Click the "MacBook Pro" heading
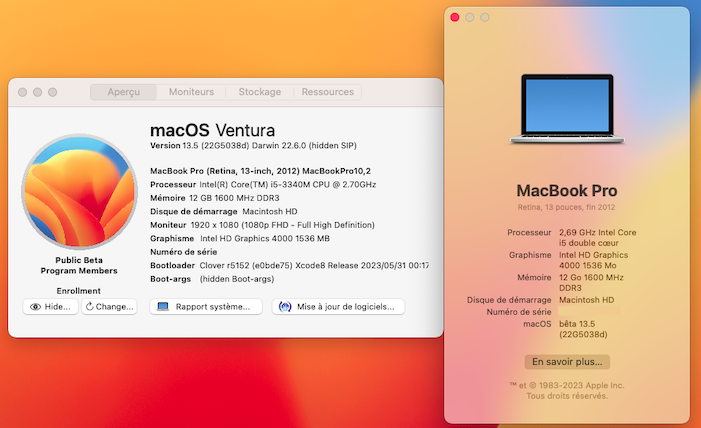The image size is (701, 428). coord(567,191)
